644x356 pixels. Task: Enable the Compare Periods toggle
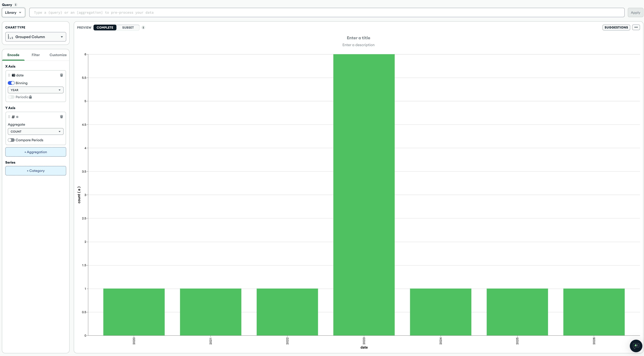click(11, 140)
